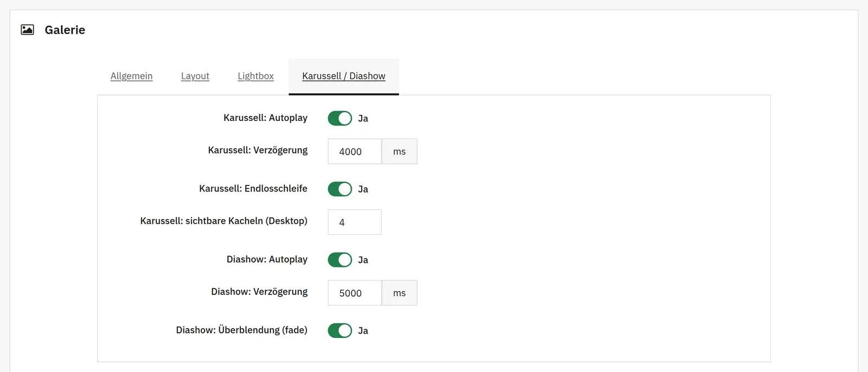Click the ms unit next to 4000
Viewport: 868px width, 372px height.
pyautogui.click(x=400, y=151)
